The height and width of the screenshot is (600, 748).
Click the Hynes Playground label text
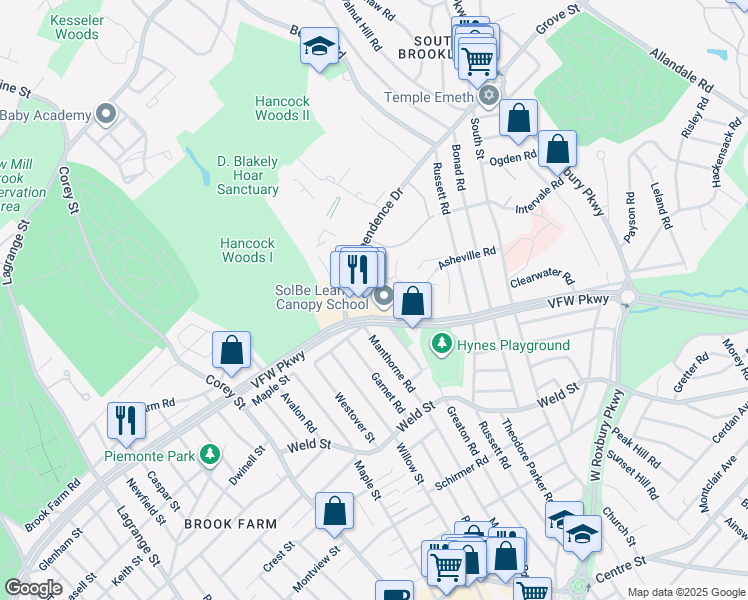click(513, 345)
